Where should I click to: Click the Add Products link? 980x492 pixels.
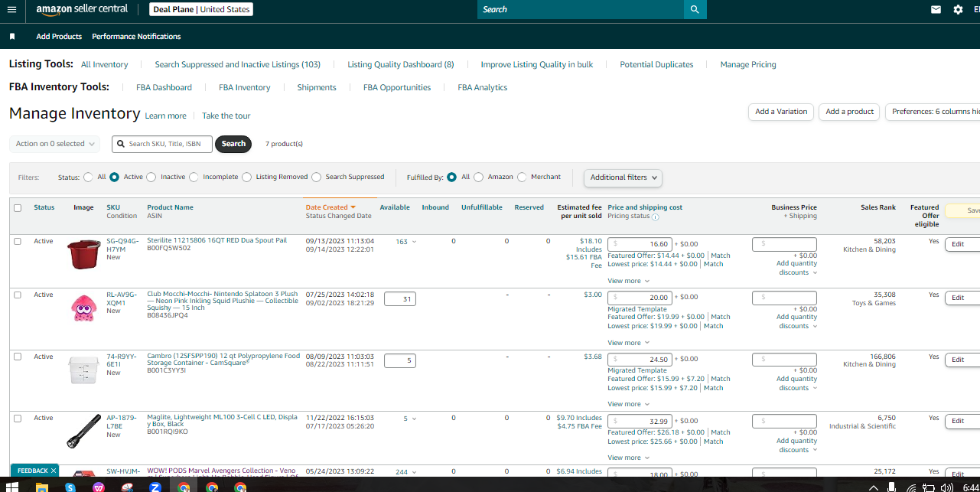[x=59, y=37]
